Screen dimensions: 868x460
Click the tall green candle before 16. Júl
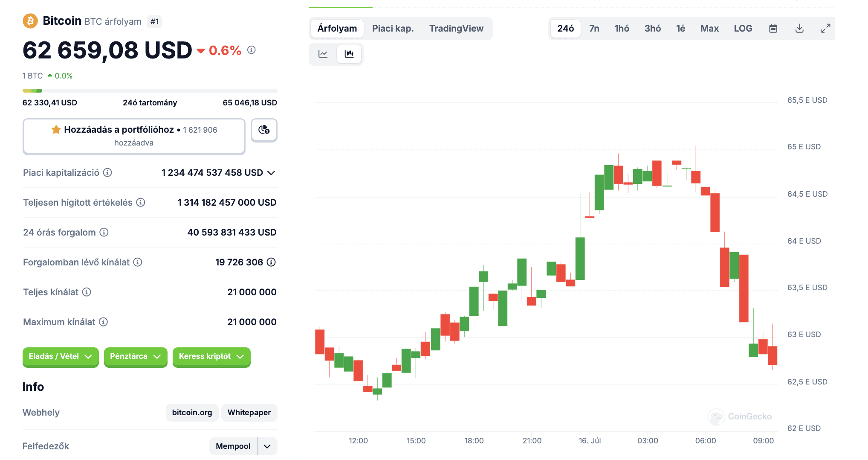580,259
